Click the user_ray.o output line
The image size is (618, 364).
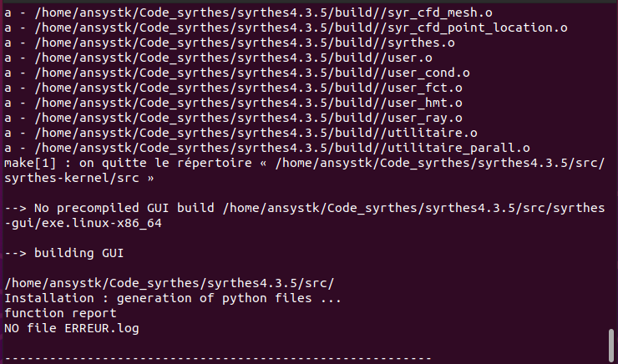click(x=233, y=118)
